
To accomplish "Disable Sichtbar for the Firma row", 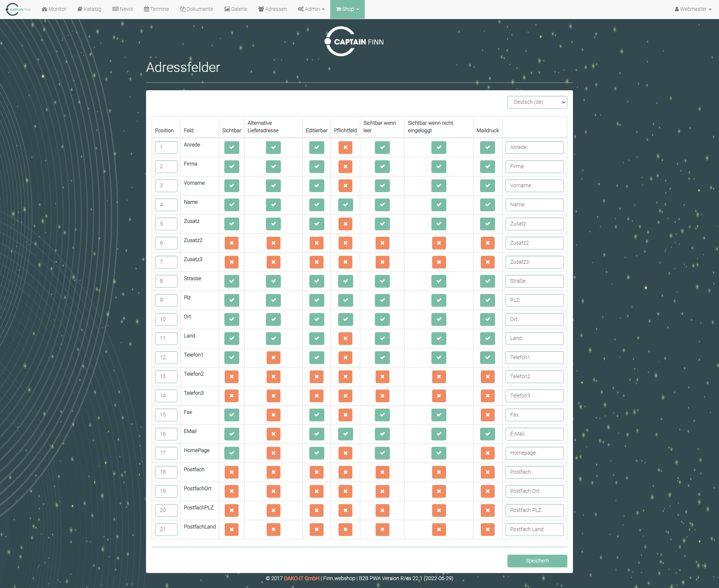I will [x=231, y=167].
